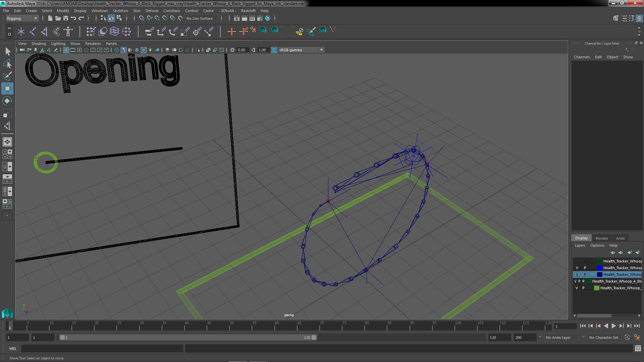Image resolution: width=644 pixels, height=362 pixels.
Task: Create new display layer icon
Action: [630, 252]
